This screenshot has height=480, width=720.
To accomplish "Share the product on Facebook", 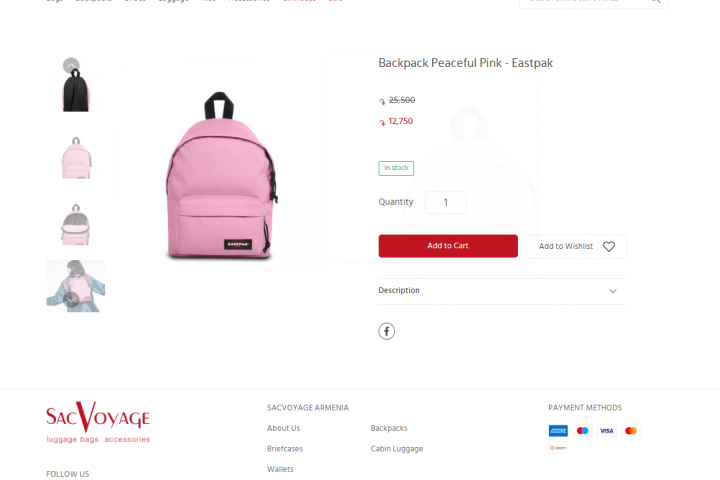I will pos(387,331).
